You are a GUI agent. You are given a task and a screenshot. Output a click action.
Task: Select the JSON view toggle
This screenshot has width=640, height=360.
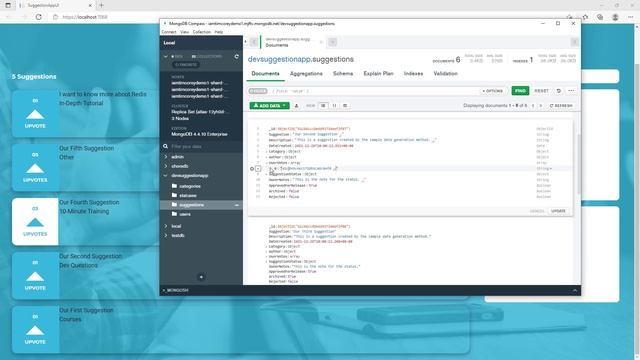point(334,106)
